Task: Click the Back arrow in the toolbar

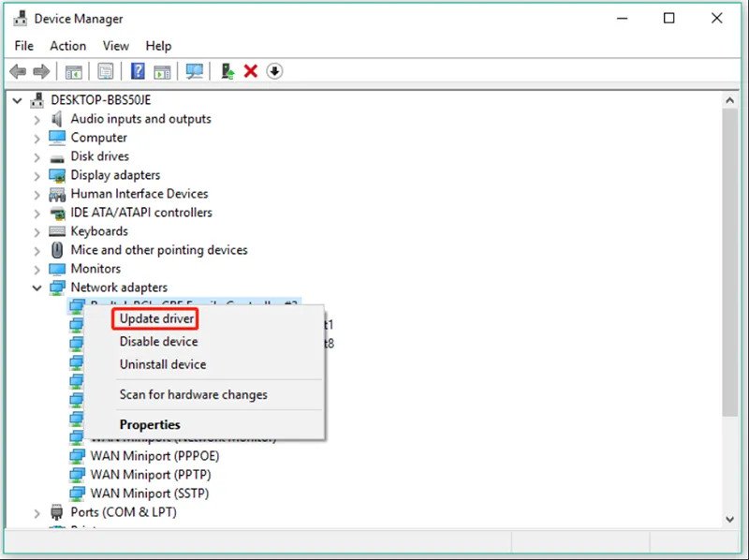Action: 18,71
